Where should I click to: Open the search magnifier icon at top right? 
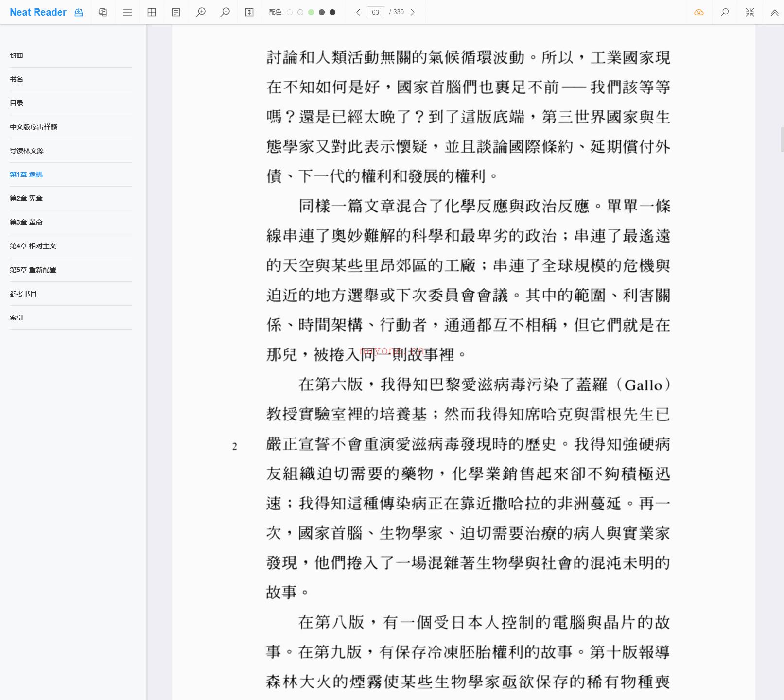click(x=725, y=12)
